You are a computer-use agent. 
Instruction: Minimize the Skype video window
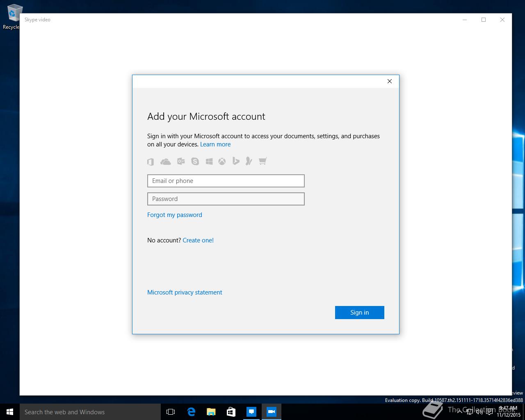tap(465, 20)
